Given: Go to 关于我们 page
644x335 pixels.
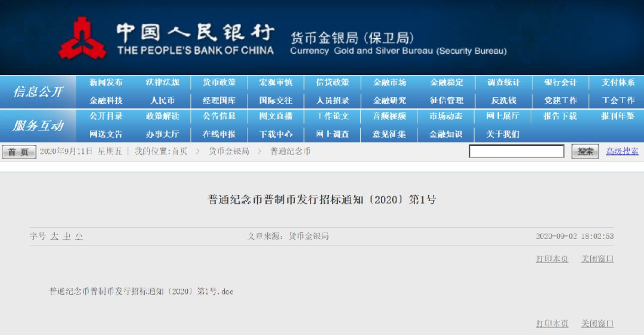Looking at the screenshot, I should click(503, 134).
